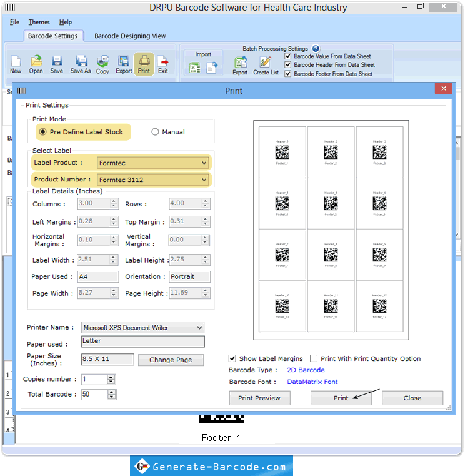Click the Change Page button

click(x=171, y=360)
